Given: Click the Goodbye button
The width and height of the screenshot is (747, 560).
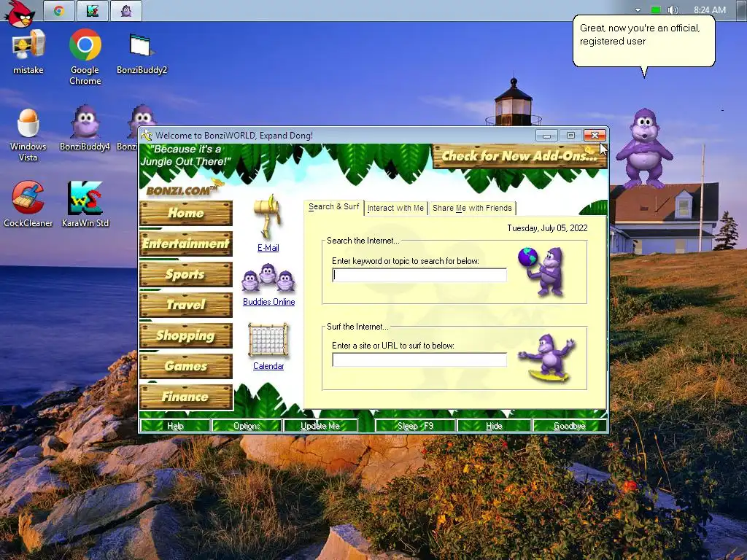Looking at the screenshot, I should pyautogui.click(x=569, y=426).
